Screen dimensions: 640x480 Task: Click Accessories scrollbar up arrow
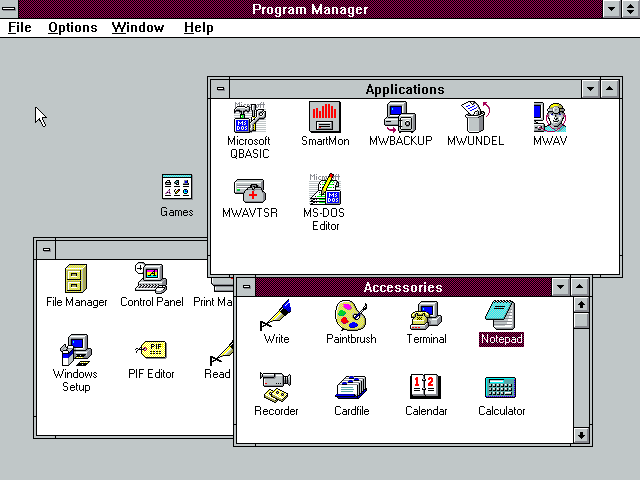tap(581, 304)
